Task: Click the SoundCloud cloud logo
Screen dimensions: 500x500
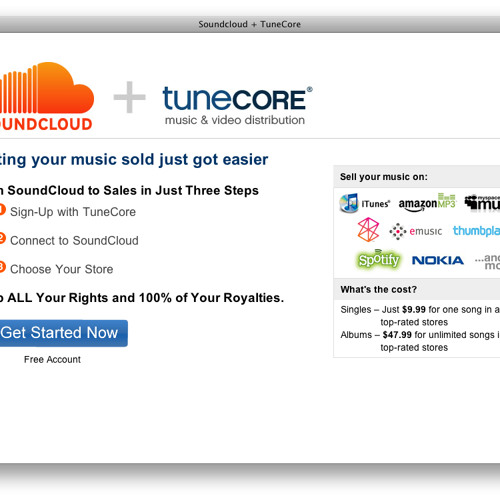Action: click(47, 96)
